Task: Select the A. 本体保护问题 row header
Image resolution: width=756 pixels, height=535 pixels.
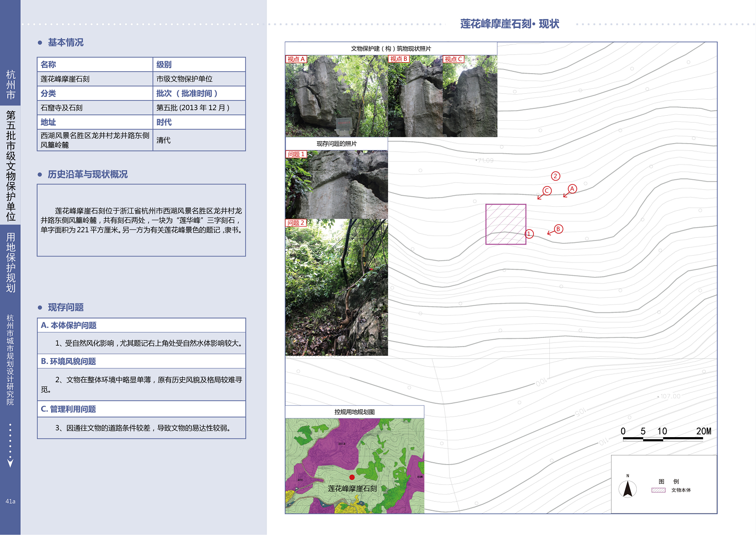Action: (141, 325)
